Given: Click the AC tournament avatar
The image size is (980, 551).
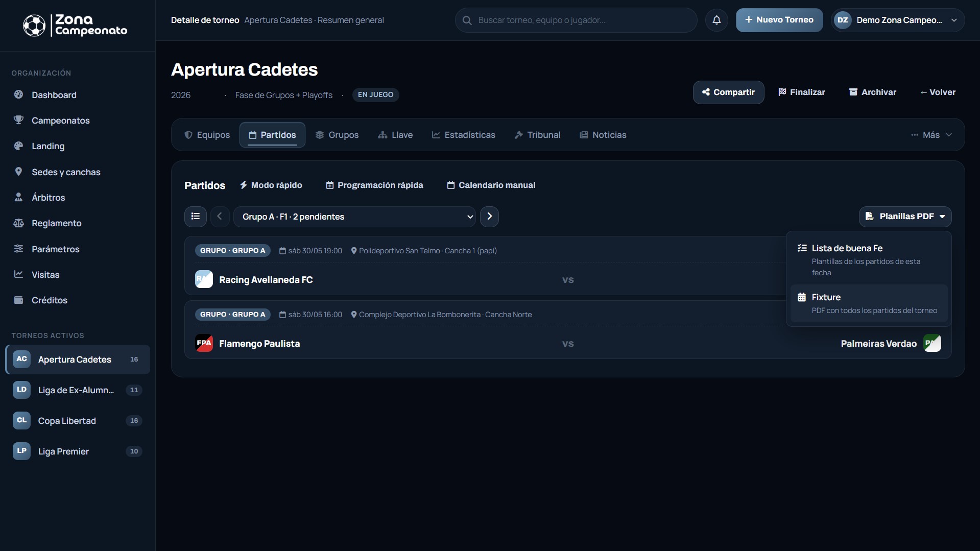Looking at the screenshot, I should (21, 359).
